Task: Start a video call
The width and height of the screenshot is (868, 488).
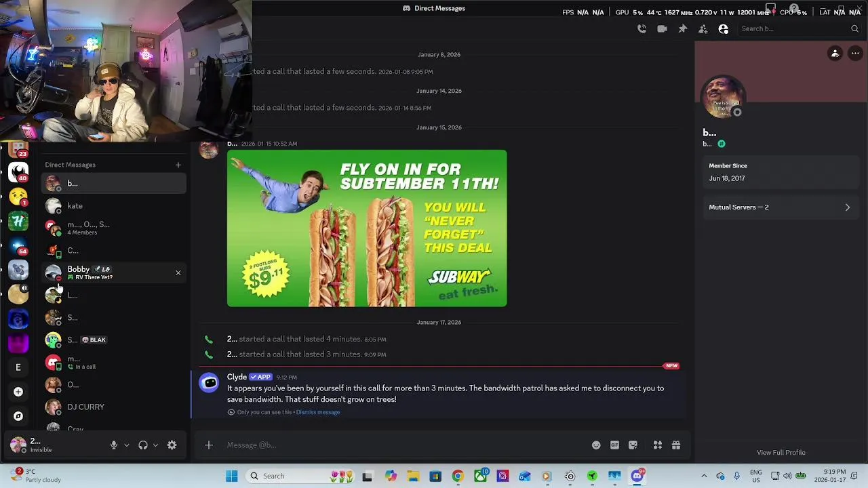Action: click(662, 28)
